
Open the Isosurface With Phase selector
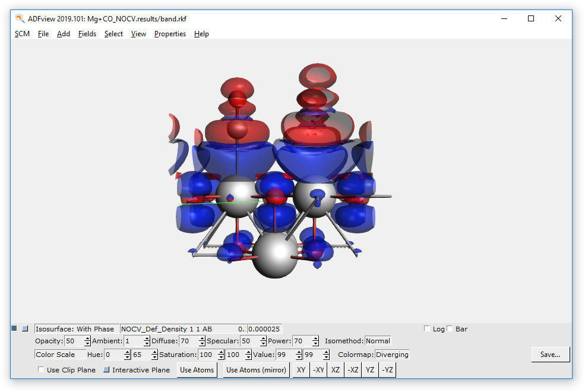76,328
